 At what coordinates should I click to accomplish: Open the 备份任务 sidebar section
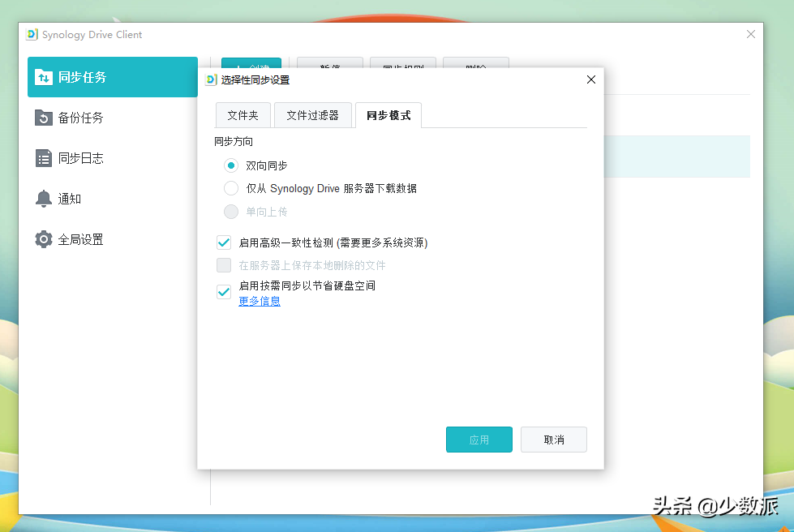click(113, 118)
